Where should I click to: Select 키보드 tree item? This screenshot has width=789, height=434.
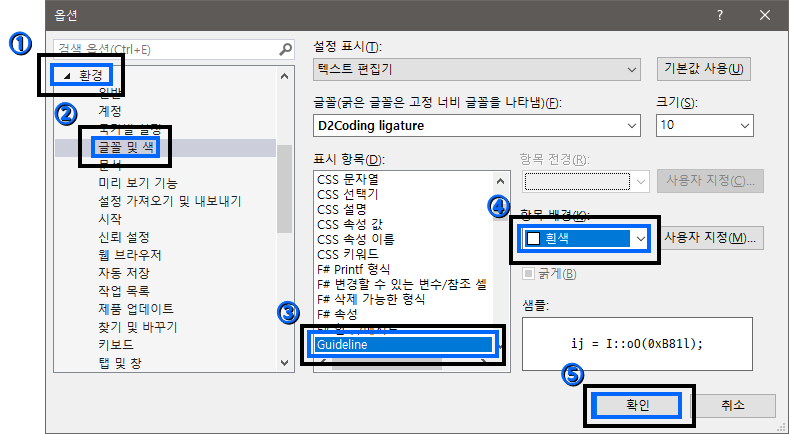tap(116, 345)
